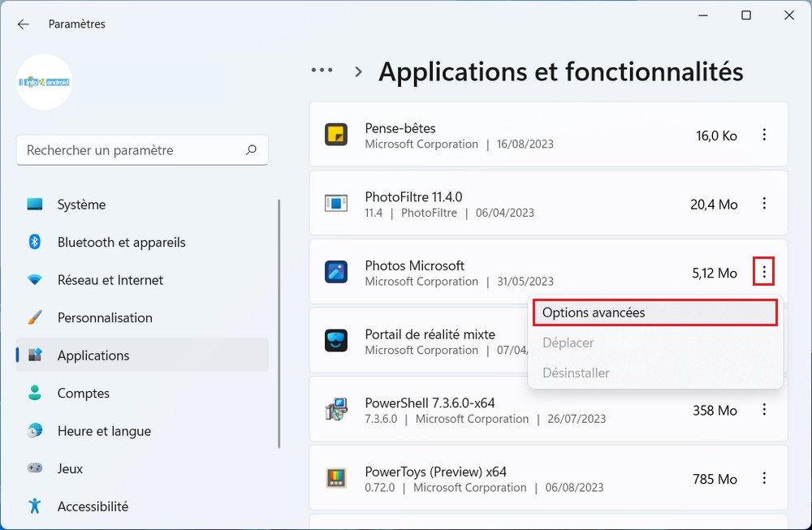This screenshot has height=530, width=812.
Task: Click the Bluetooth icon in the sidebar
Action: click(x=35, y=242)
